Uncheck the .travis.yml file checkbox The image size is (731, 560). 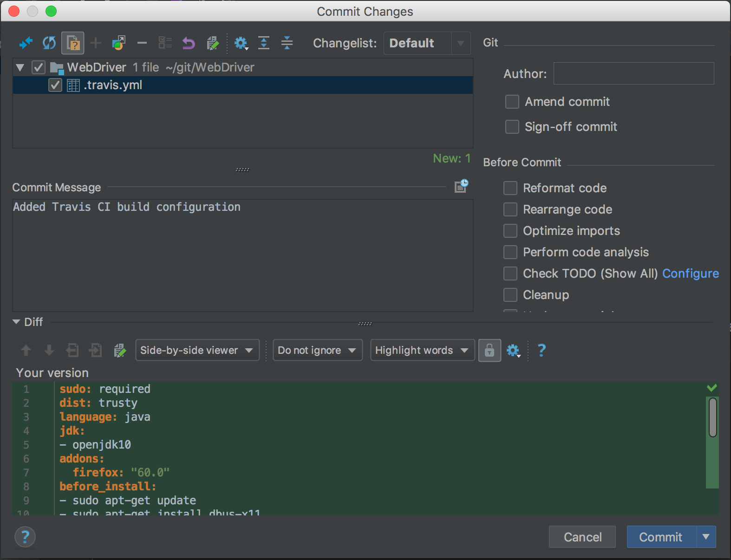point(55,85)
